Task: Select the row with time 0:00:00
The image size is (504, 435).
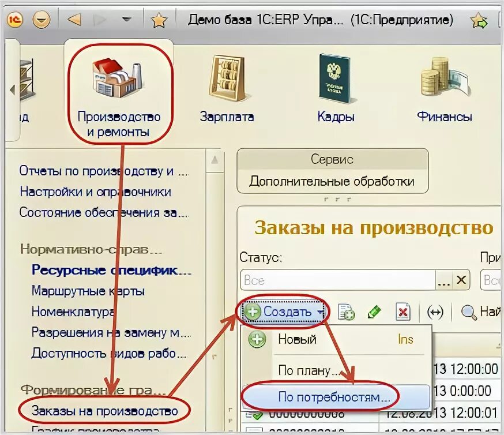Action: pyautogui.click(x=465, y=391)
